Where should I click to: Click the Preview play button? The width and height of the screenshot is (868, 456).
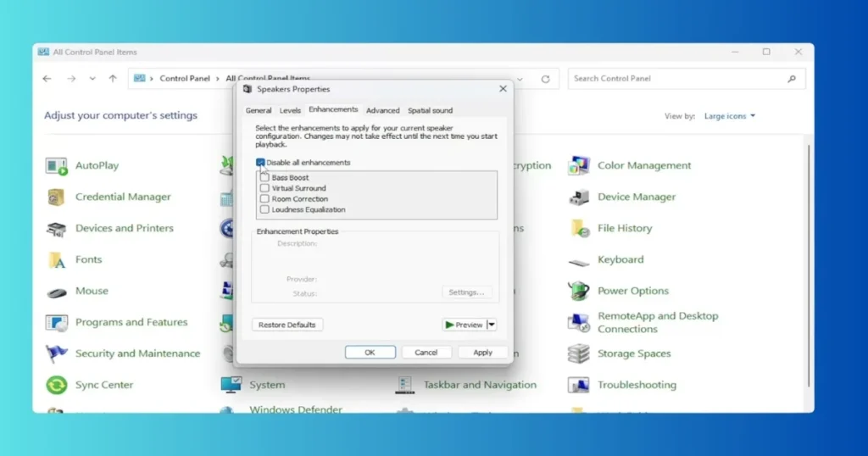click(464, 325)
